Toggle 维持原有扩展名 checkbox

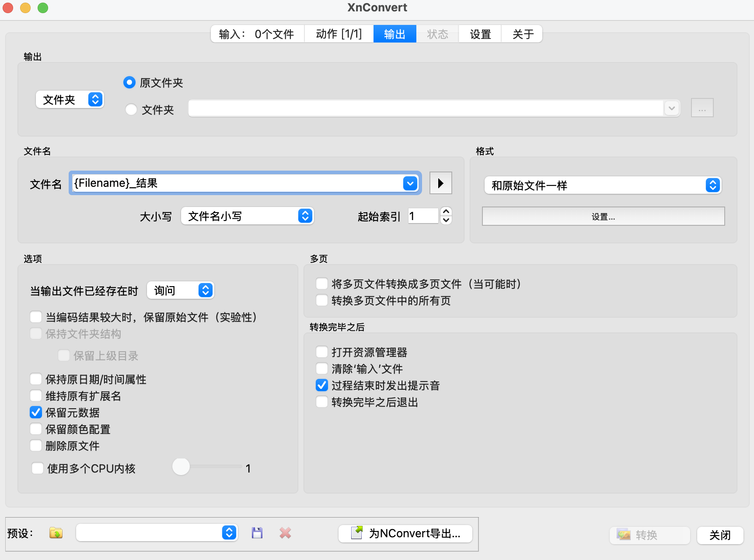click(36, 395)
